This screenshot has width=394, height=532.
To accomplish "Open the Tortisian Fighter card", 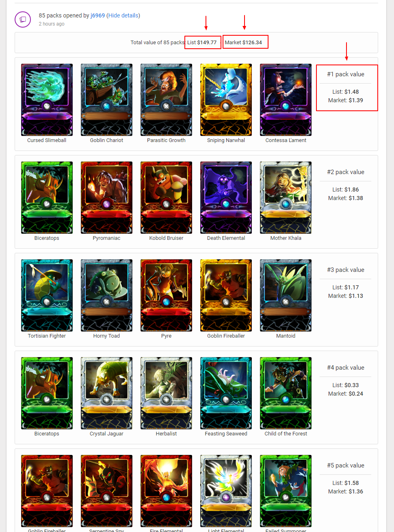I will [x=47, y=295].
